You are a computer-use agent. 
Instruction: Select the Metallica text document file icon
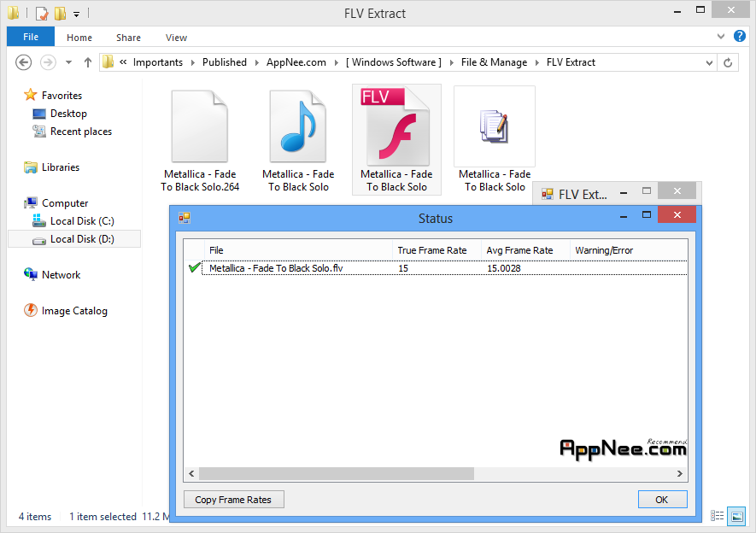495,126
